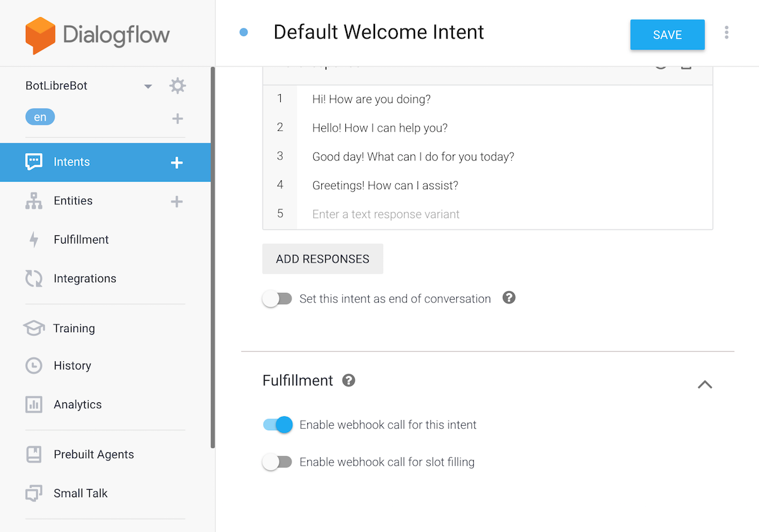Viewport: 759px width, 532px height.
Task: Open agent settings gear icon
Action: point(178,86)
